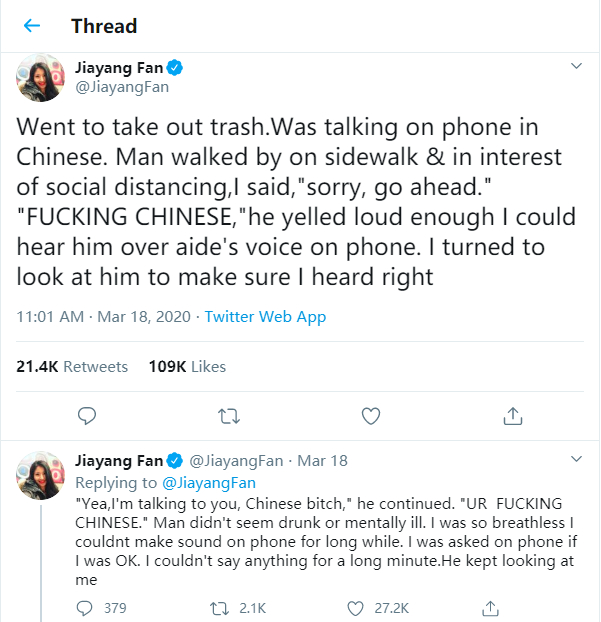
Task: Share the reply tweet
Action: (490, 607)
